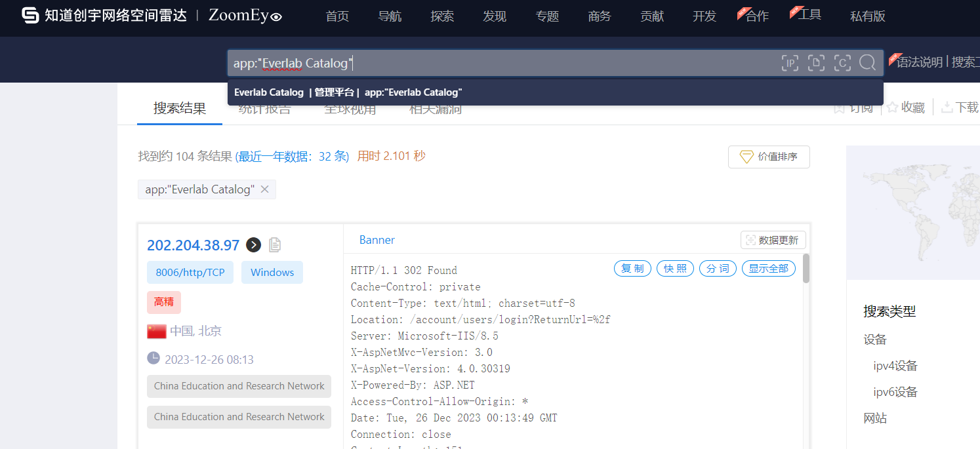Click the second China Education and Research Network tag
Screen dimensions: 980x449
click(x=239, y=417)
